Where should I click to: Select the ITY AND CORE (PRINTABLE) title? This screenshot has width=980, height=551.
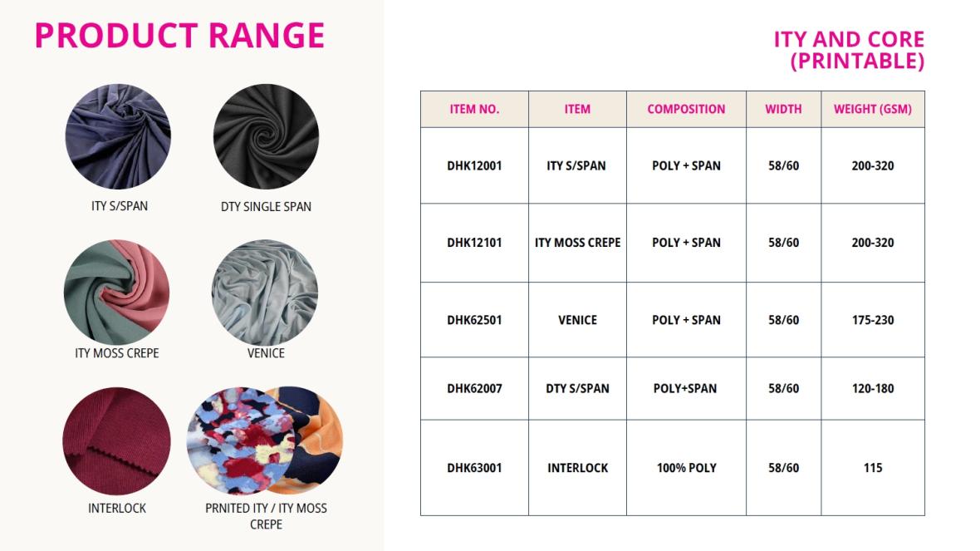point(849,50)
